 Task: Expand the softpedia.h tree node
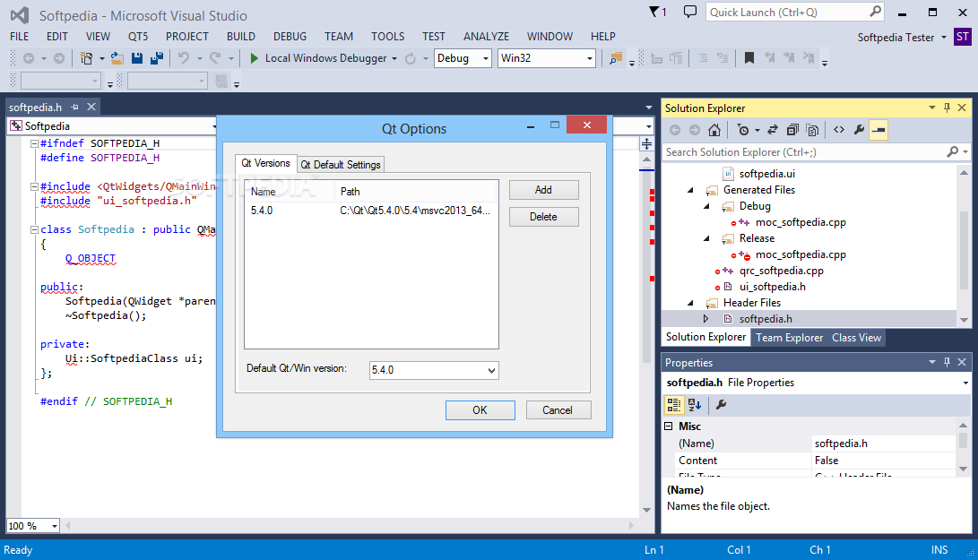[x=705, y=319]
